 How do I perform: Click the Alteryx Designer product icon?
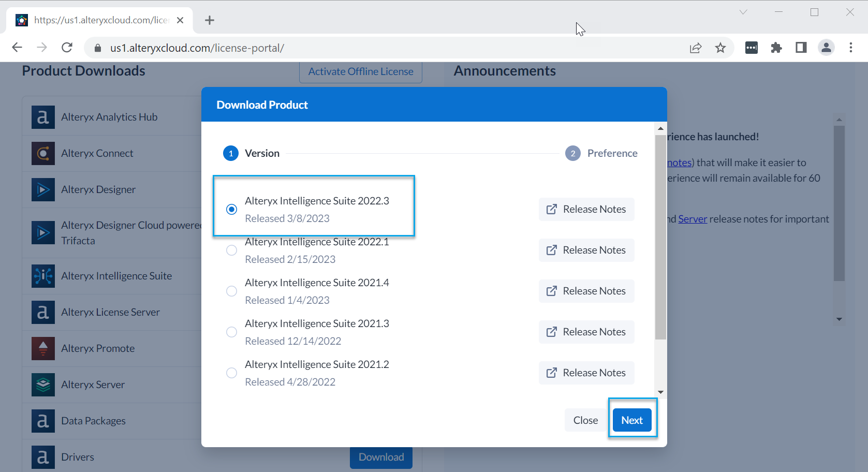click(x=43, y=189)
